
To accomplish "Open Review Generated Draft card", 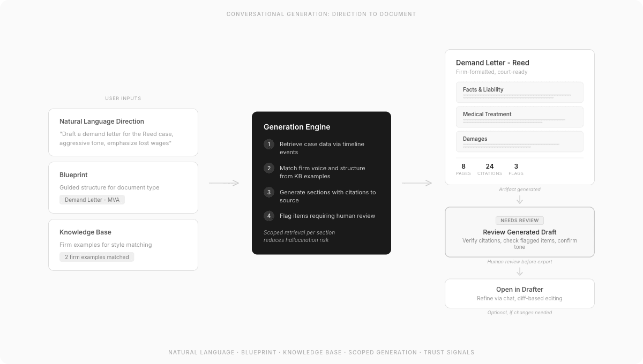I will [520, 232].
